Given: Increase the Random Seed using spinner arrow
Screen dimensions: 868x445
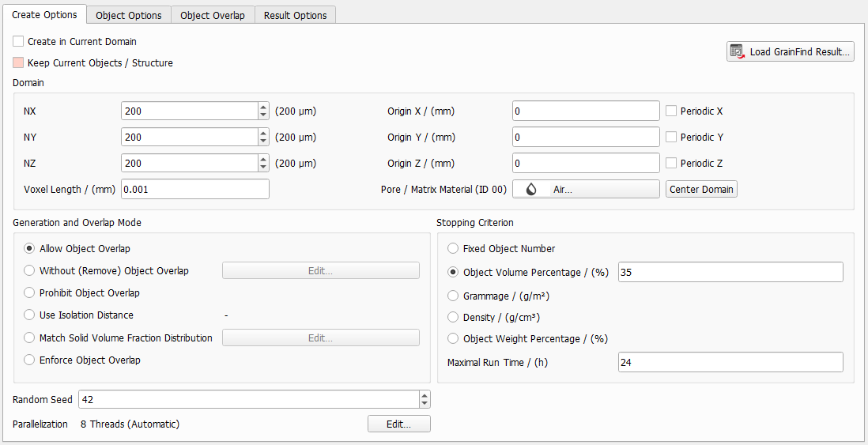Looking at the screenshot, I should [425, 395].
